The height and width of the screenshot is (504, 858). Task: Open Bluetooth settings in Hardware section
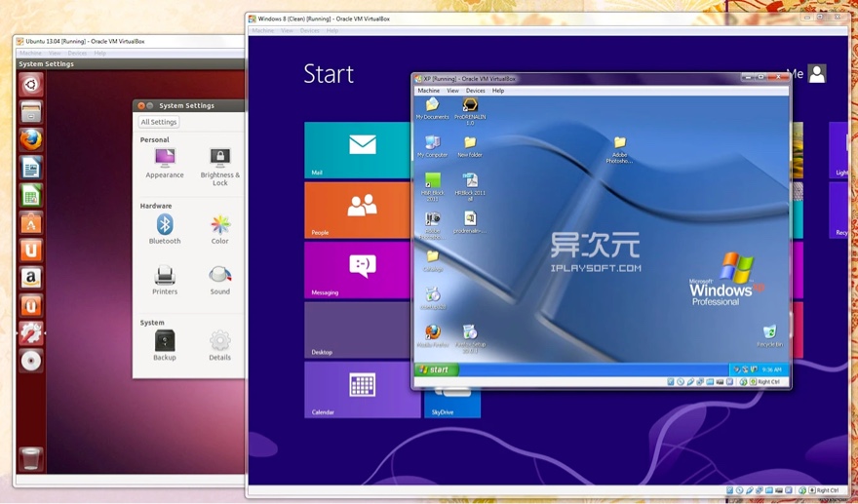tap(164, 229)
